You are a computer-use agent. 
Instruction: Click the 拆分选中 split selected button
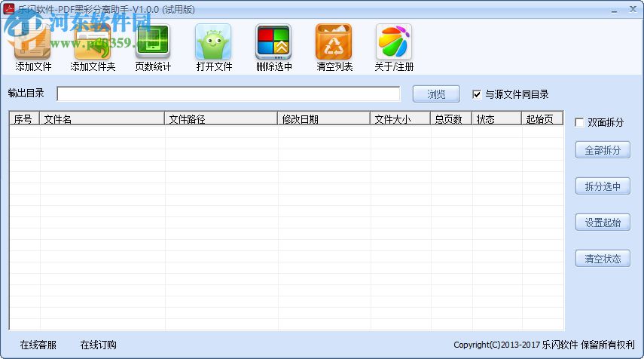[603, 186]
